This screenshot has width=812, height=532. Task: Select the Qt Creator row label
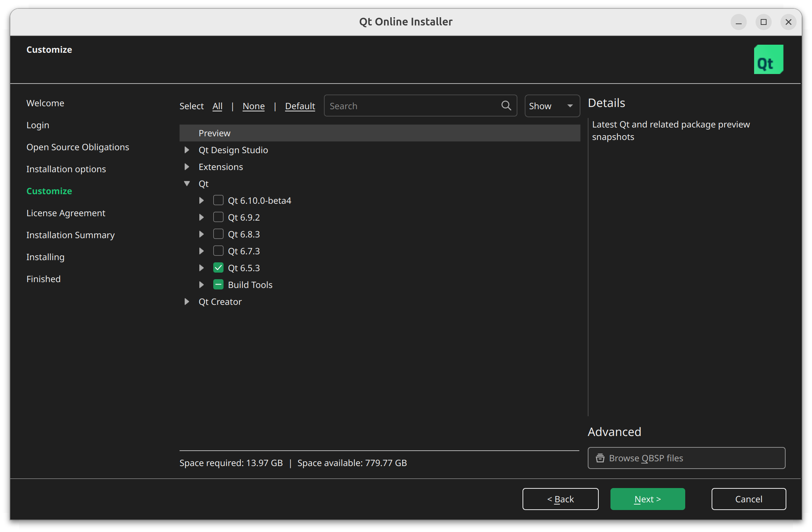(x=220, y=302)
